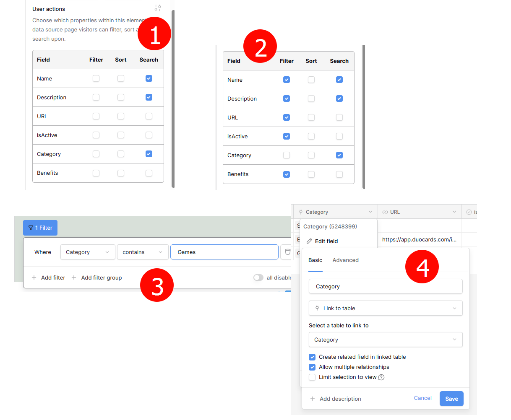Screen dimensions: 511x420
Task: Click the link icon in URL column header
Action: (385, 212)
